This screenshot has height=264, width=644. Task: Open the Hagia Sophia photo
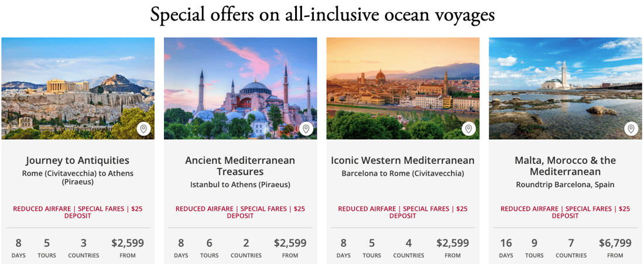point(240,88)
